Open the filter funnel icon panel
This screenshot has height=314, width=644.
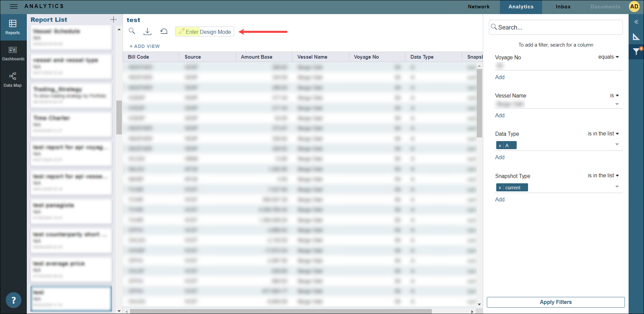[x=636, y=51]
